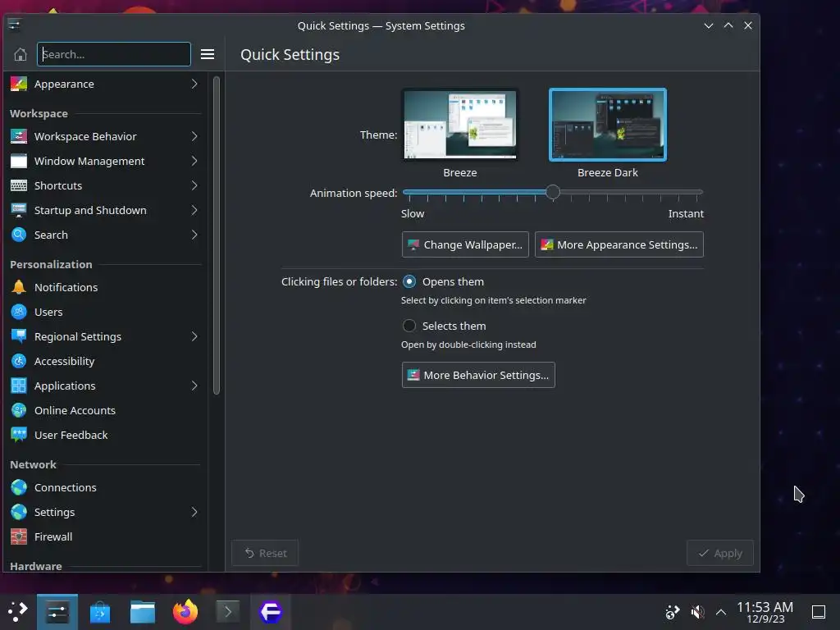Click the Applications grid icon

tap(19, 386)
